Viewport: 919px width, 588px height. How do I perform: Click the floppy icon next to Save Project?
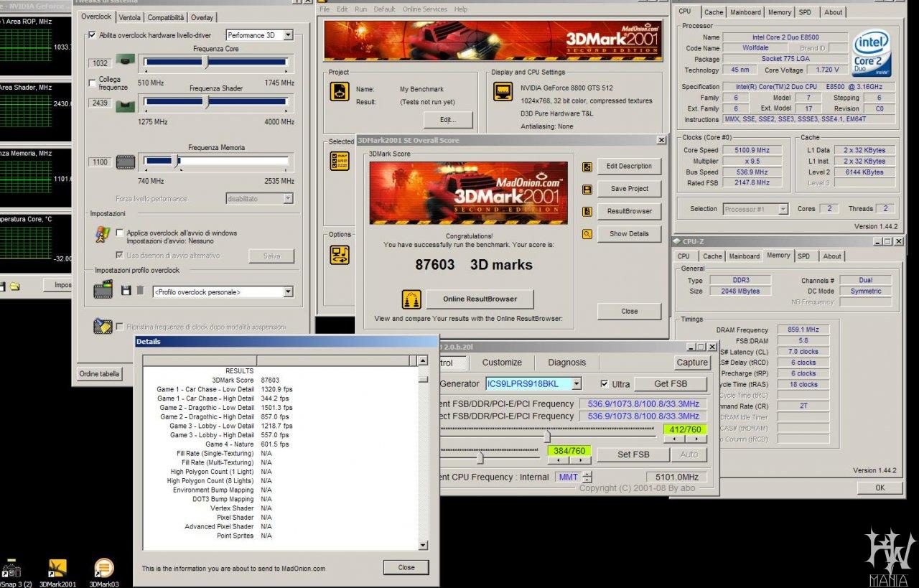(x=587, y=189)
